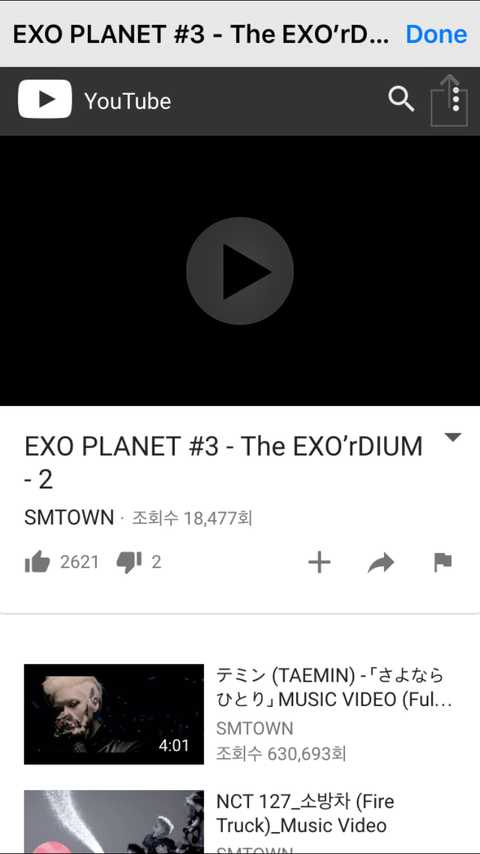Tap Done to close the browser view

click(436, 34)
